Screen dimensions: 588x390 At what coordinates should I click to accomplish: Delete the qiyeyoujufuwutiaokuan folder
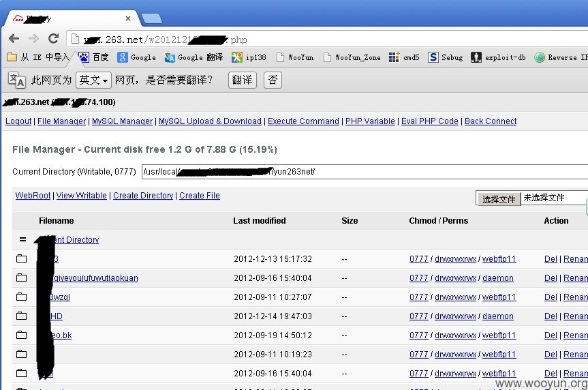pos(551,278)
